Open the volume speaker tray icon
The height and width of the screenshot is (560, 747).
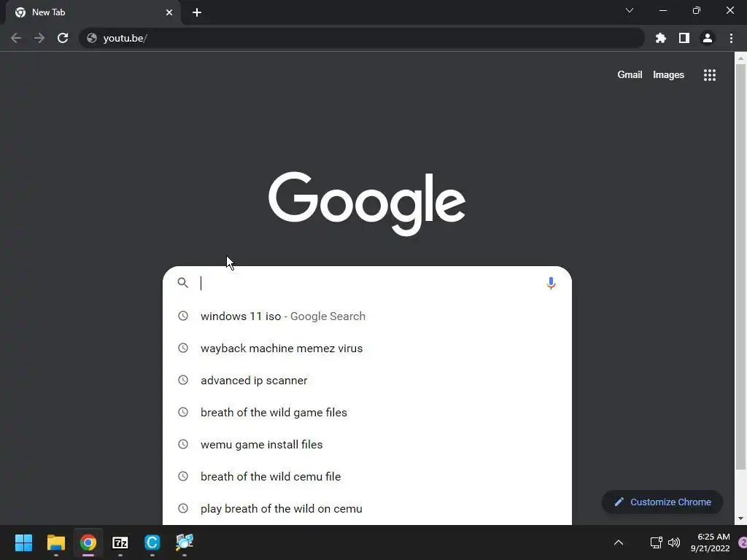click(x=673, y=542)
